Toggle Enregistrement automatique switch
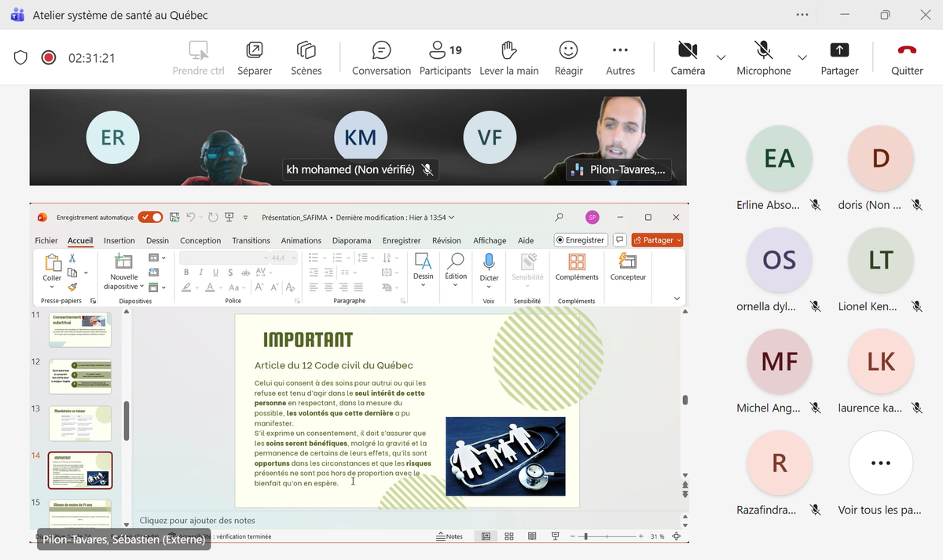This screenshot has width=943, height=560. (x=150, y=218)
